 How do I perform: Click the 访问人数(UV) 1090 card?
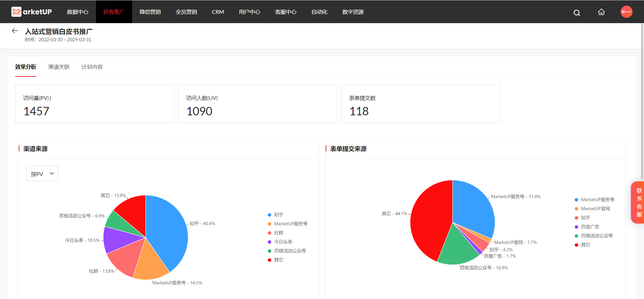point(258,104)
